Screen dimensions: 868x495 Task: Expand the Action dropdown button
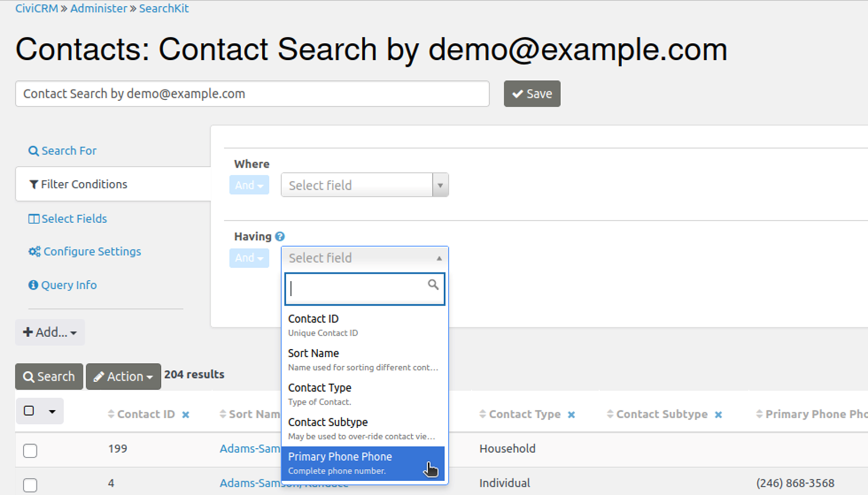point(123,377)
